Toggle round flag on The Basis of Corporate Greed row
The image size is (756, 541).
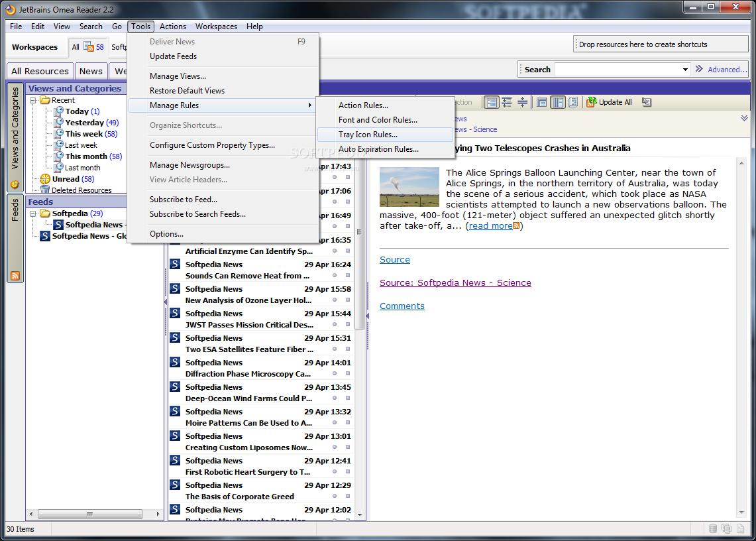coord(334,496)
